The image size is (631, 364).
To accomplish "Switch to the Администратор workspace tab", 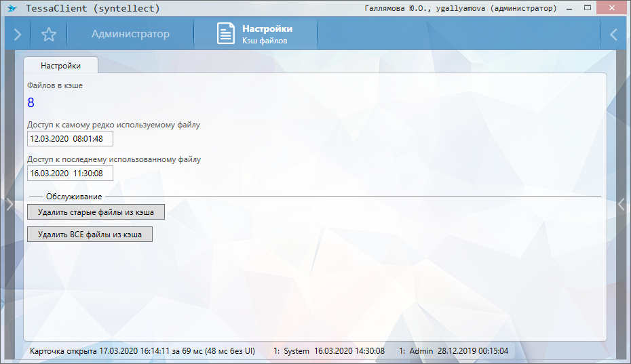I will click(130, 34).
